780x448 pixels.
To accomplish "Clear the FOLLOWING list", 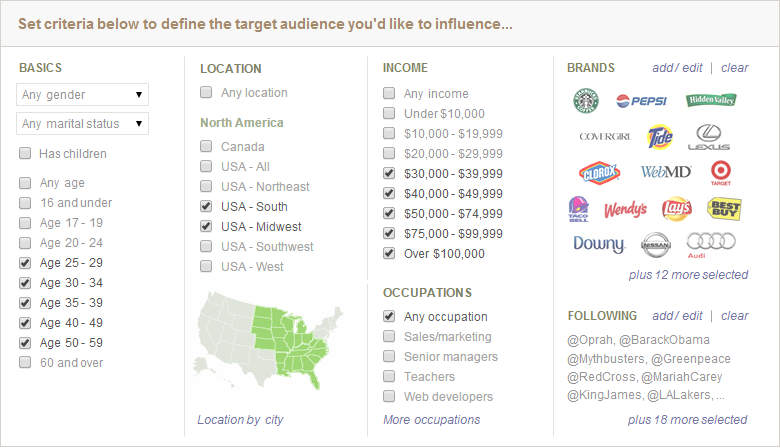I will click(734, 316).
